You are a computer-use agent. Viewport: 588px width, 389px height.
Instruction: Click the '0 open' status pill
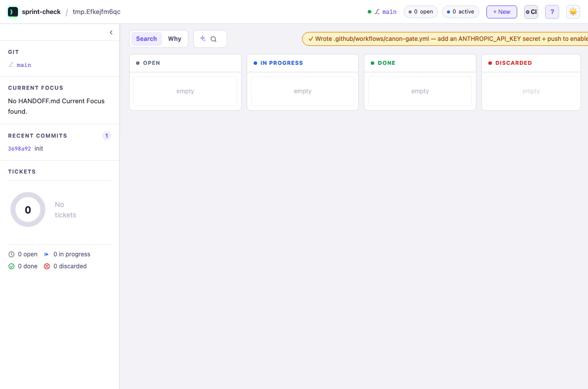(421, 11)
